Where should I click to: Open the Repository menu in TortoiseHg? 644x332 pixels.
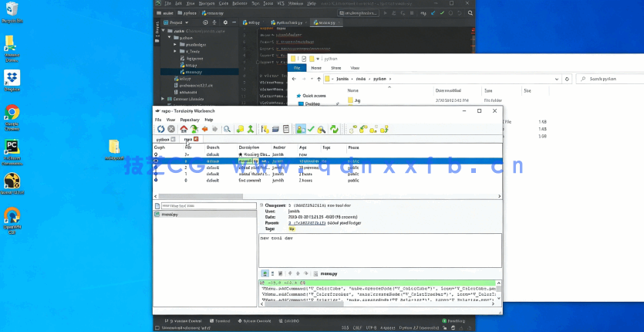[189, 120]
